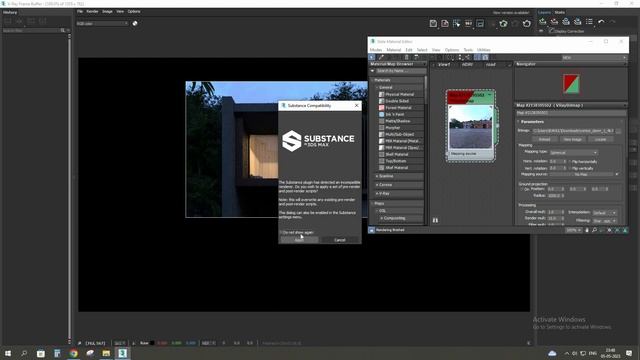Click the eyedropper pick material icon in Slate editor

381,57
